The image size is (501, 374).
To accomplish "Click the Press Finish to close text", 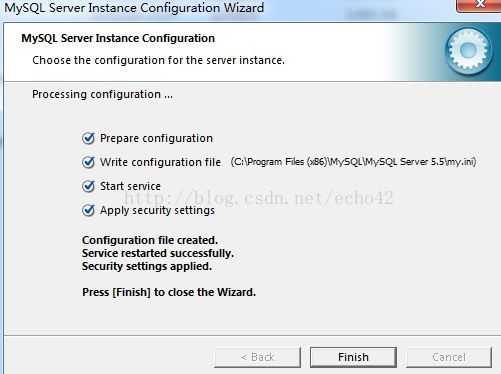I will [x=169, y=292].
